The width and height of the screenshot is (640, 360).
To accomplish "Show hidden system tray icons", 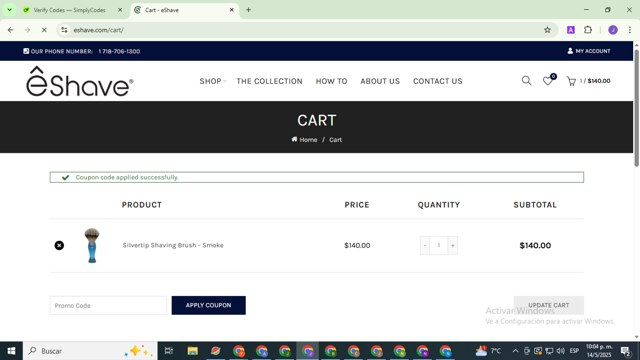I will (515, 351).
